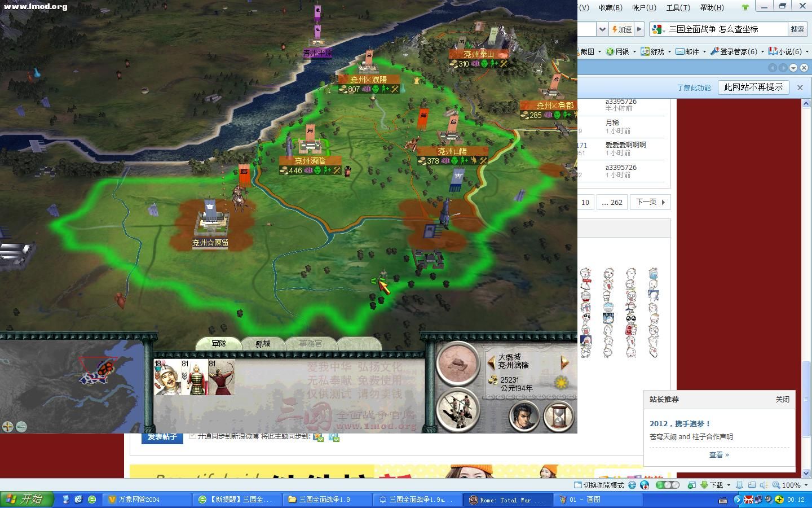The image size is (812, 508).
Task: Click the round recruitment soldiers button
Action: point(457,409)
